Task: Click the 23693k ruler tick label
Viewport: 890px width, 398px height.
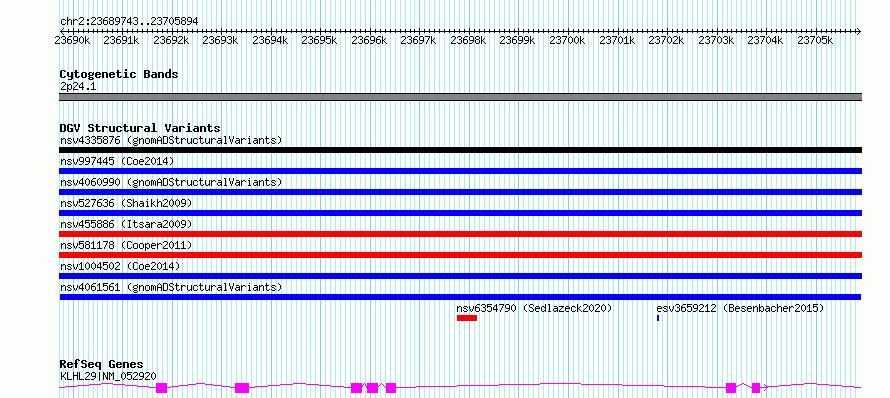Action: click(x=221, y=40)
